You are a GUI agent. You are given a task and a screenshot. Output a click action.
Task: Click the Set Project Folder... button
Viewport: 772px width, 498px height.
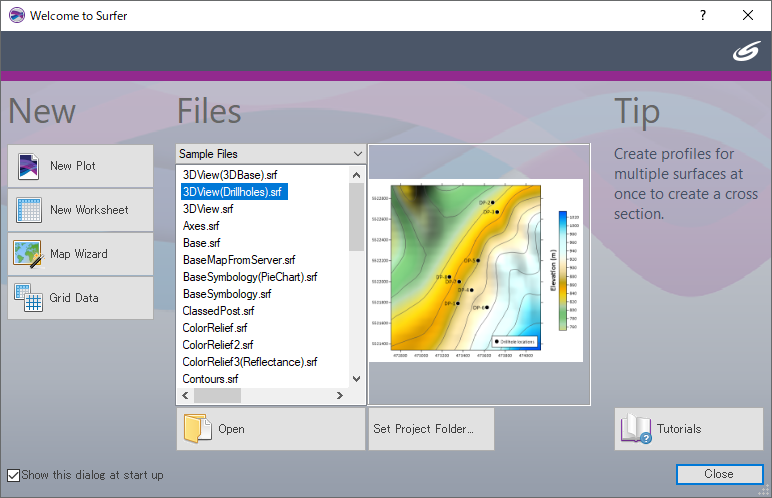click(431, 429)
